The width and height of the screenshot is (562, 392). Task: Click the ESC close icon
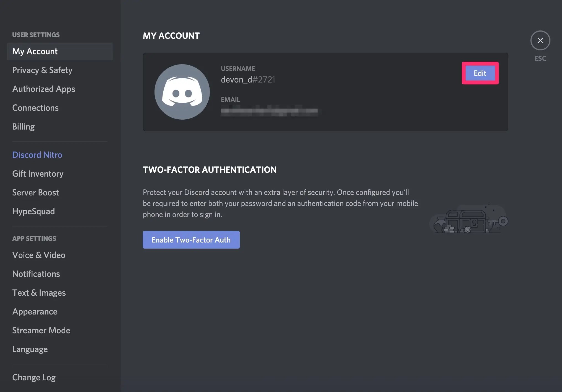point(540,40)
